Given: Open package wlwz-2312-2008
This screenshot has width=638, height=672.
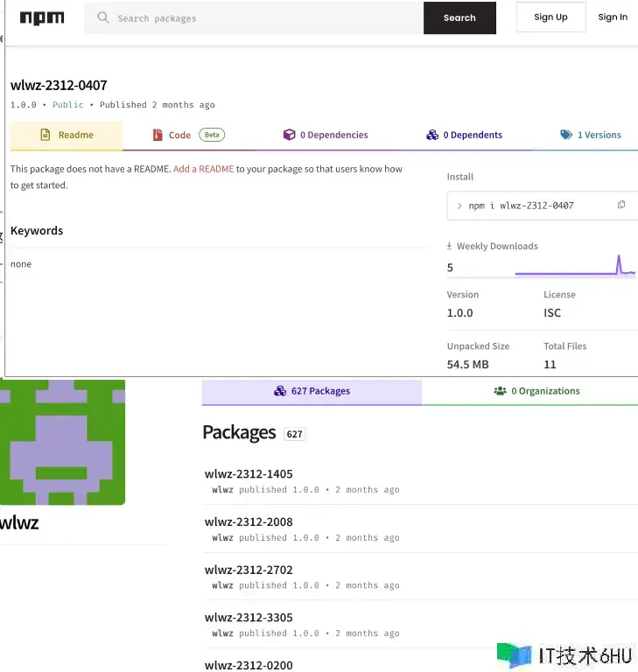Looking at the screenshot, I should 249,522.
